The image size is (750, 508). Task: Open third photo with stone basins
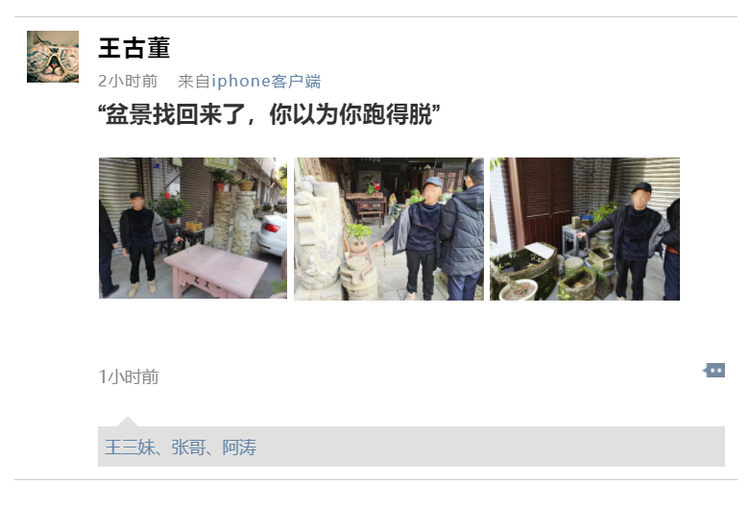585,229
